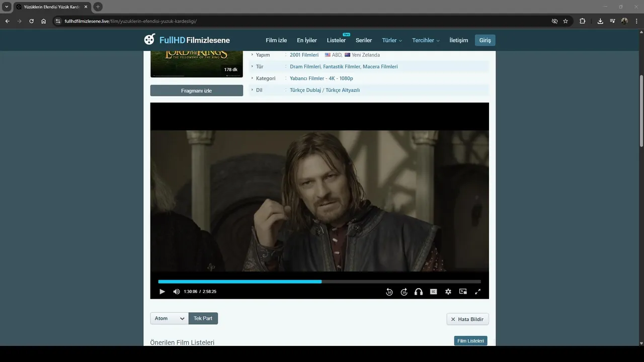Click the 178 dk duration badge
The height and width of the screenshot is (362, 644).
pyautogui.click(x=231, y=69)
